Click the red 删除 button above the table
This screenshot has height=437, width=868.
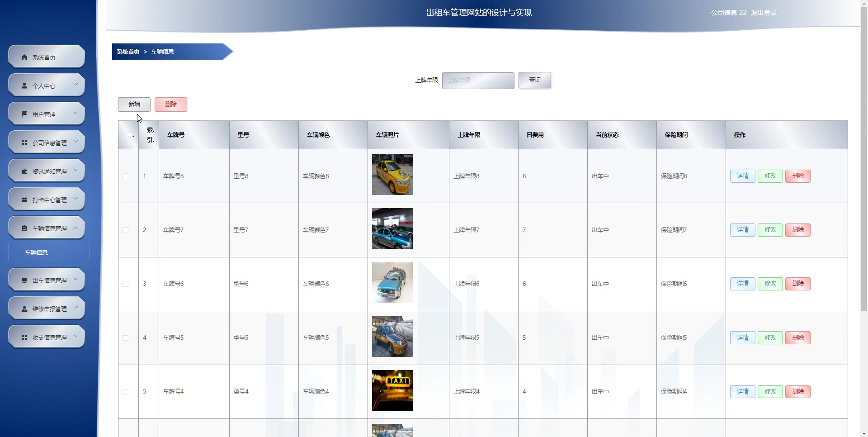tap(171, 104)
